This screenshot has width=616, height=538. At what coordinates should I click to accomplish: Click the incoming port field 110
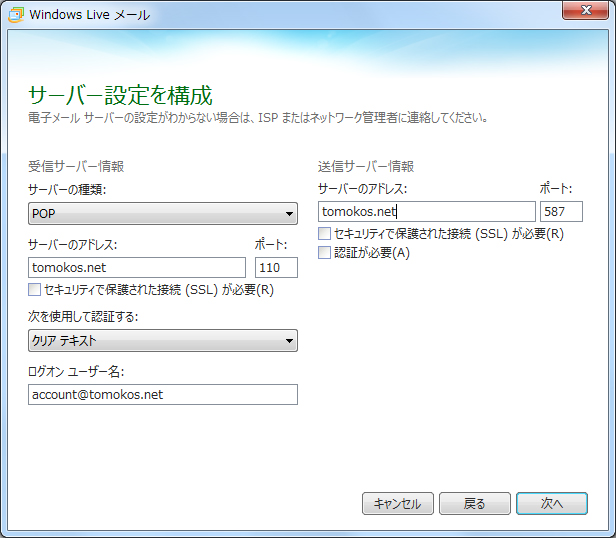[276, 268]
